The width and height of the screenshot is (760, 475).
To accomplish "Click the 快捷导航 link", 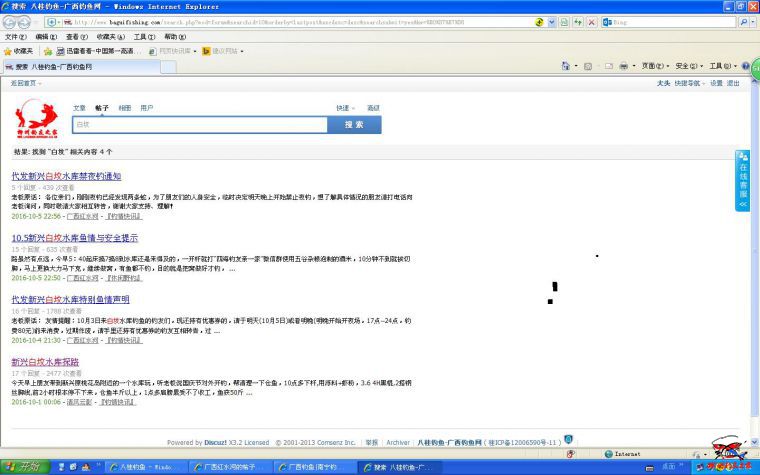I will coord(689,83).
